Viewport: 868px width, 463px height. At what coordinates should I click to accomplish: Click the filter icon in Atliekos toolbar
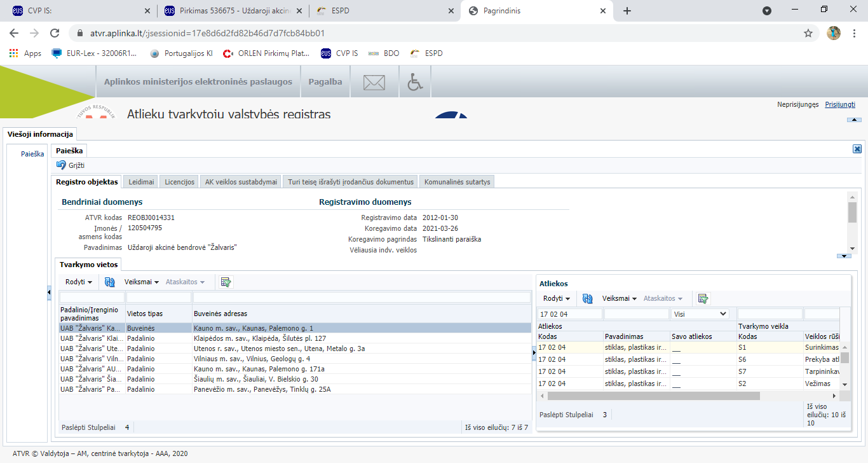[702, 298]
